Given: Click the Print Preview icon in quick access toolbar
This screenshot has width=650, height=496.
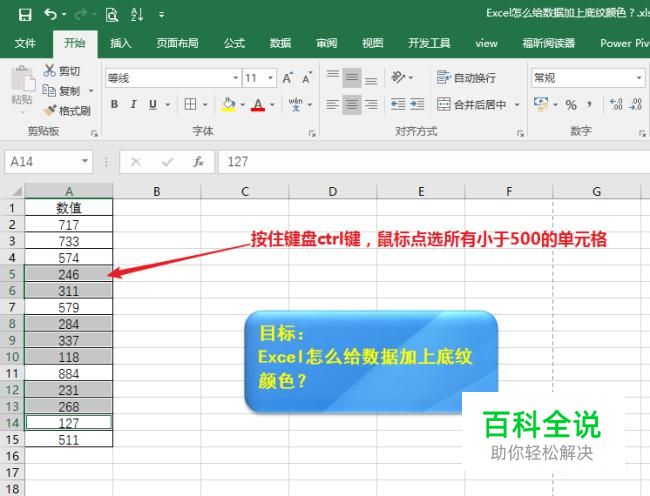Looking at the screenshot, I should pos(112,15).
